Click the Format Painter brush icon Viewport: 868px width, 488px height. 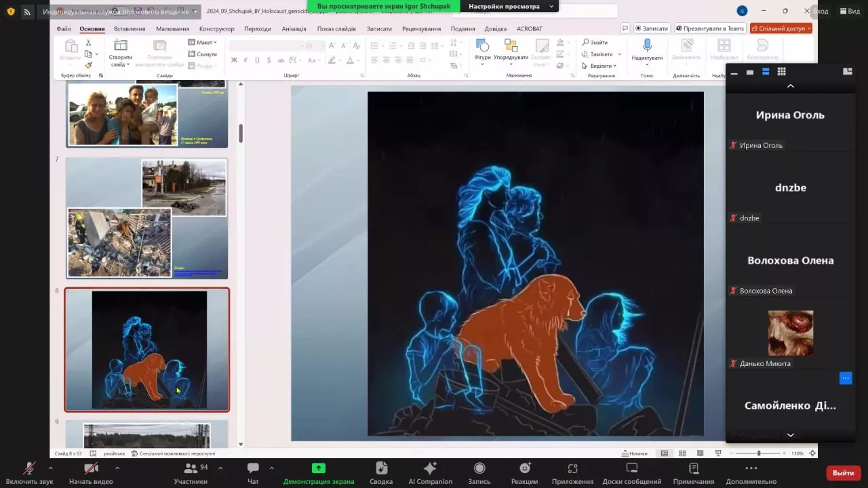(x=88, y=65)
